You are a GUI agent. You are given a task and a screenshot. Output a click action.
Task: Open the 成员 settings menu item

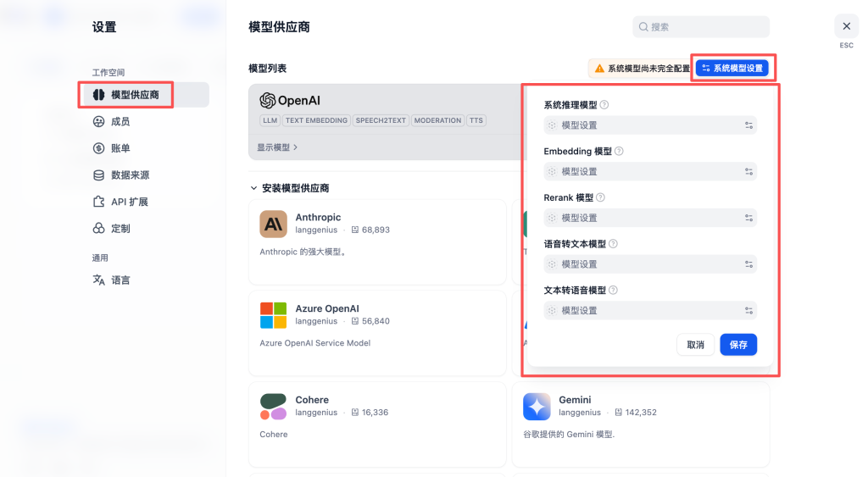[120, 122]
